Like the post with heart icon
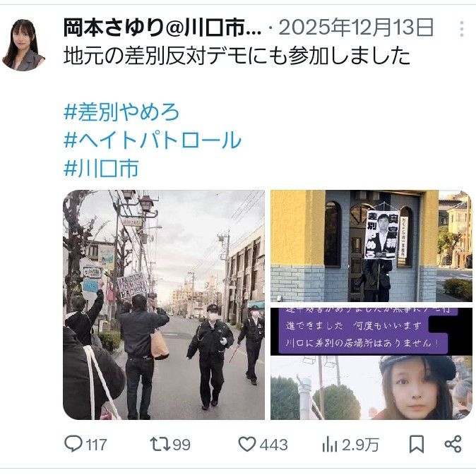The width and height of the screenshot is (476, 475). (x=246, y=444)
